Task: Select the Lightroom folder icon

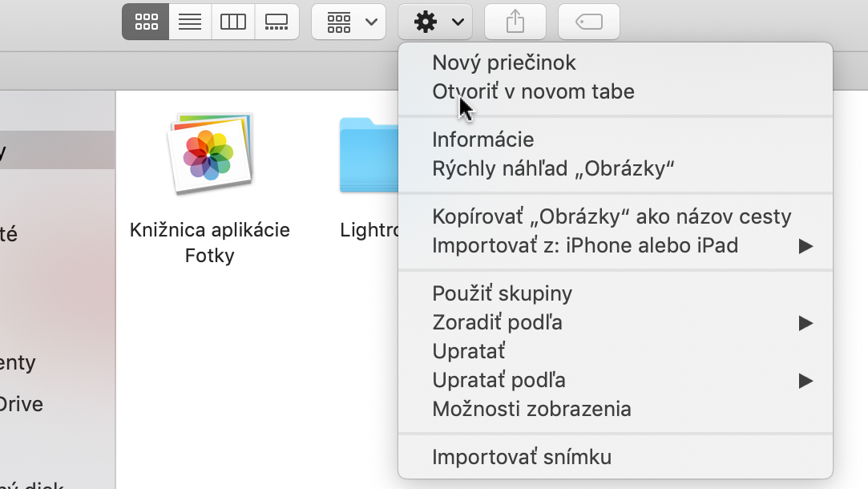Action: pos(369,155)
